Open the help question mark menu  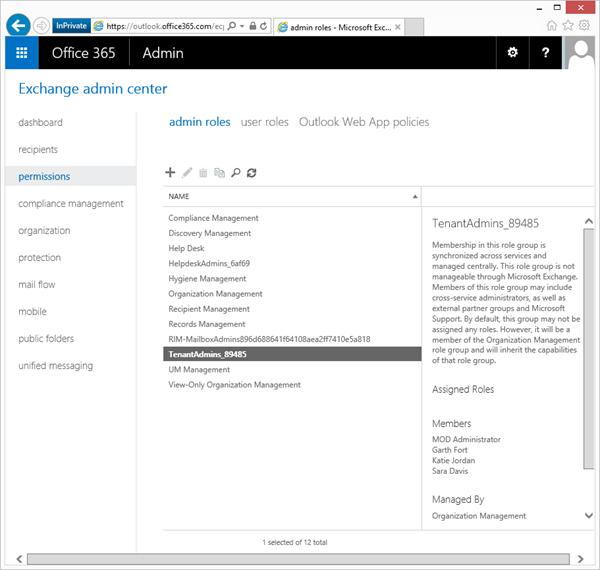[x=545, y=53]
